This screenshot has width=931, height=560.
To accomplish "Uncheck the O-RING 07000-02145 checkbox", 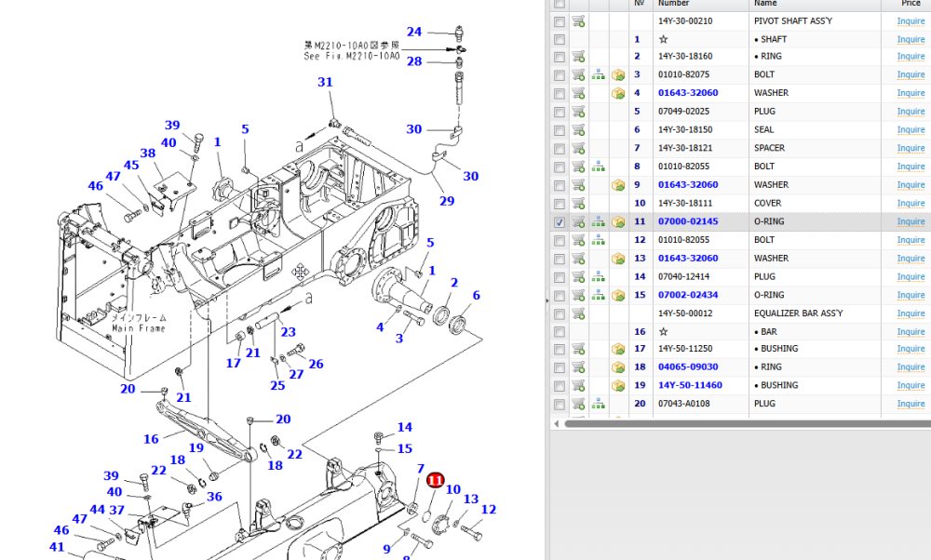I will [560, 222].
